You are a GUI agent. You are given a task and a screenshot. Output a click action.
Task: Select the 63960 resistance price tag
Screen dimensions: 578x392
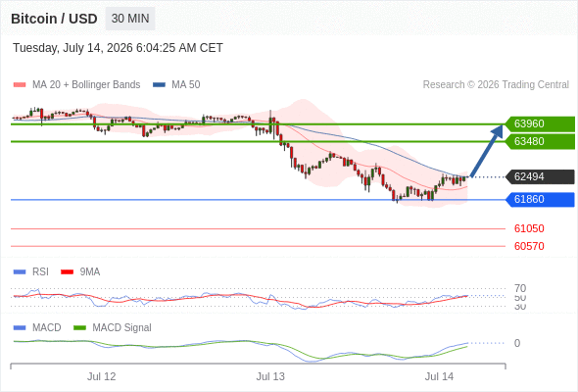540,123
